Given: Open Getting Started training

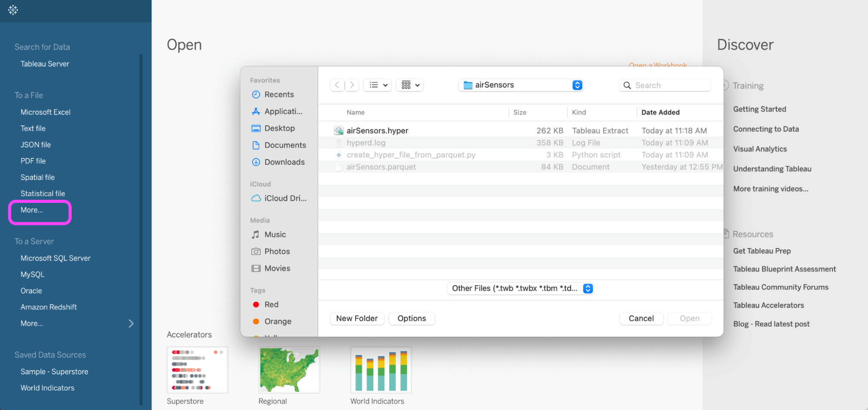Looking at the screenshot, I should tap(759, 109).
